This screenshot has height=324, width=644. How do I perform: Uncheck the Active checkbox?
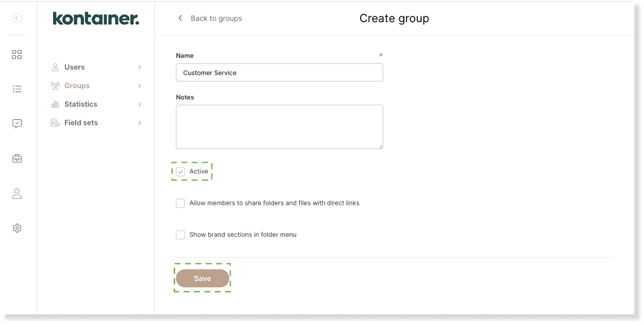[180, 171]
